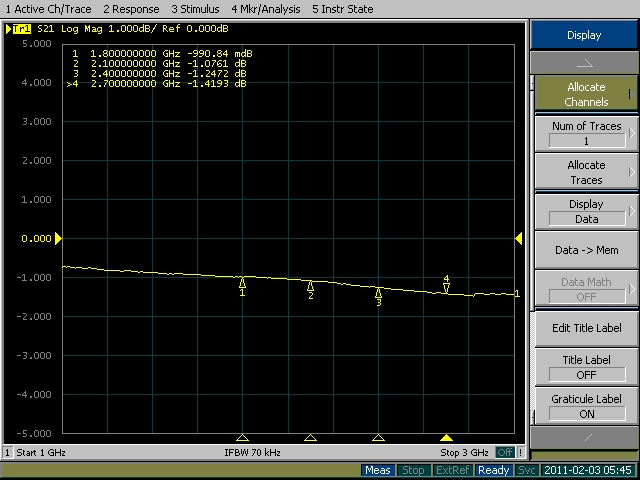This screenshot has height=480, width=640.
Task: Toggle the Graticule Label ON setting
Action: tap(586, 406)
